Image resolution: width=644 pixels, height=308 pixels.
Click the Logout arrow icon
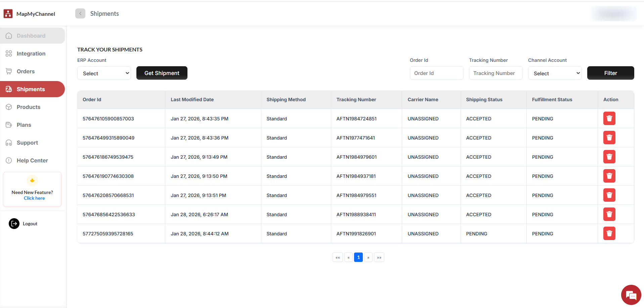pos(14,224)
